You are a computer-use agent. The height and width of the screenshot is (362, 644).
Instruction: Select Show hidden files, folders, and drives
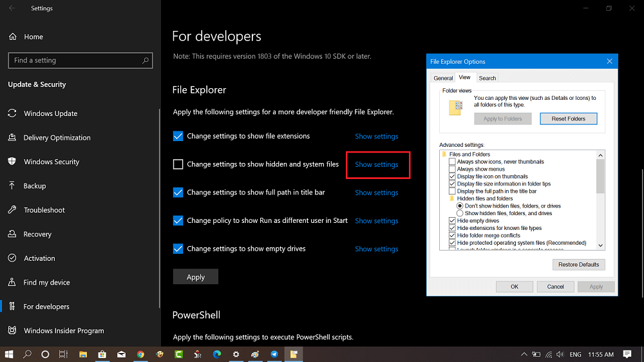coord(460,213)
